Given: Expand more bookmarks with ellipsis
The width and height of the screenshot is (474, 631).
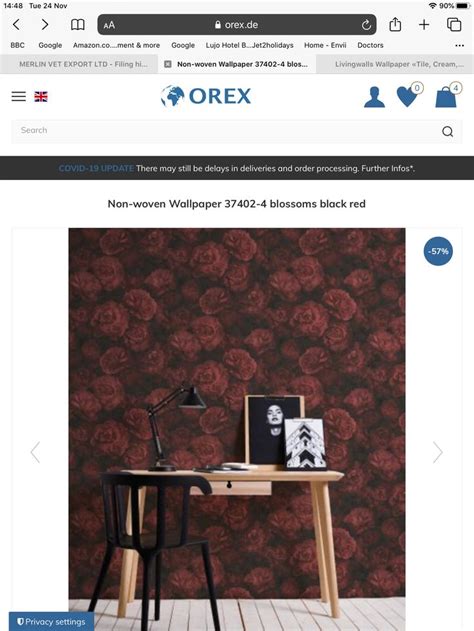Looking at the screenshot, I should tap(460, 45).
